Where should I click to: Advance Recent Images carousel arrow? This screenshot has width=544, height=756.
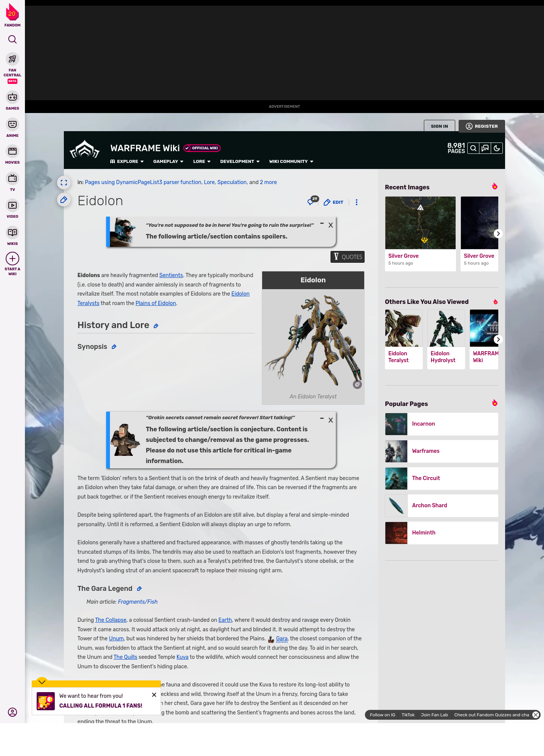click(498, 234)
